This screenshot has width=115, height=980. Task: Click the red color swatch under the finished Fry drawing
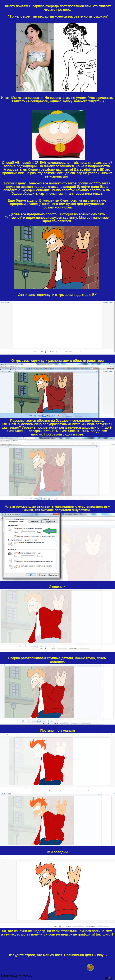click(60, 926)
